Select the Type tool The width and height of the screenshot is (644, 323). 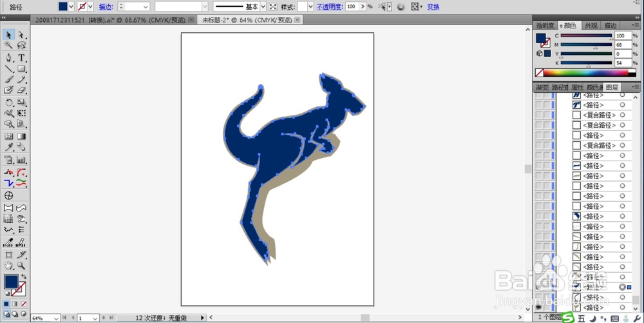[21, 57]
